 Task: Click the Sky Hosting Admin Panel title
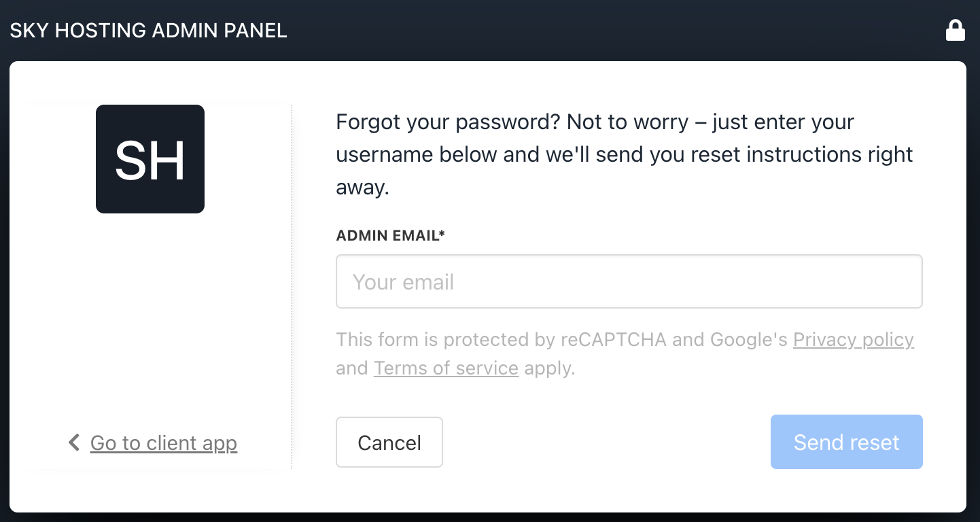pos(149,31)
